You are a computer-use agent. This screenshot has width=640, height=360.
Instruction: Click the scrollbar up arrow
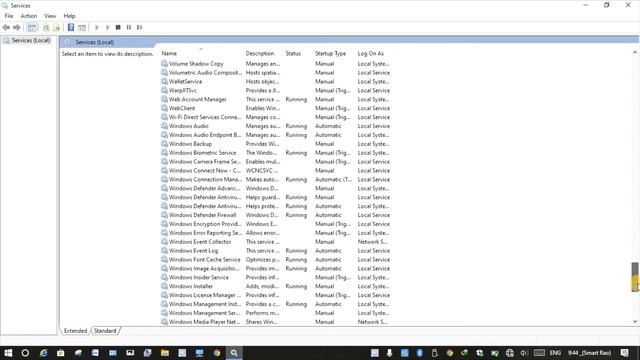[635, 53]
